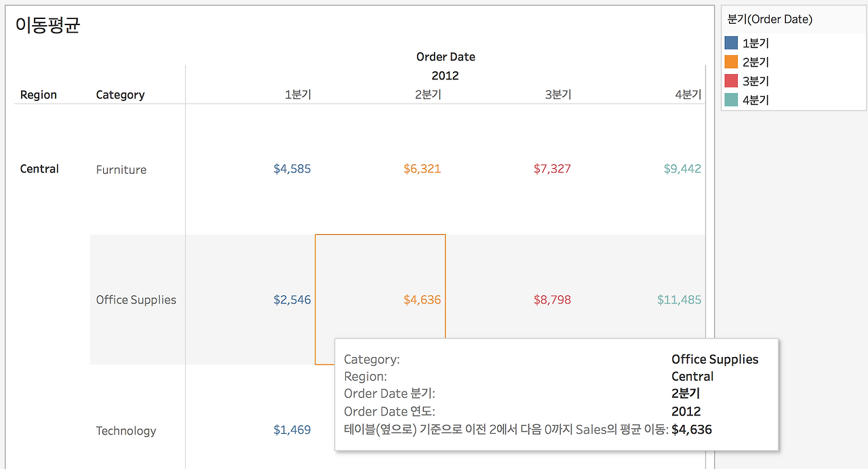Click the Furniture 1분기 value $4,585

(292, 169)
